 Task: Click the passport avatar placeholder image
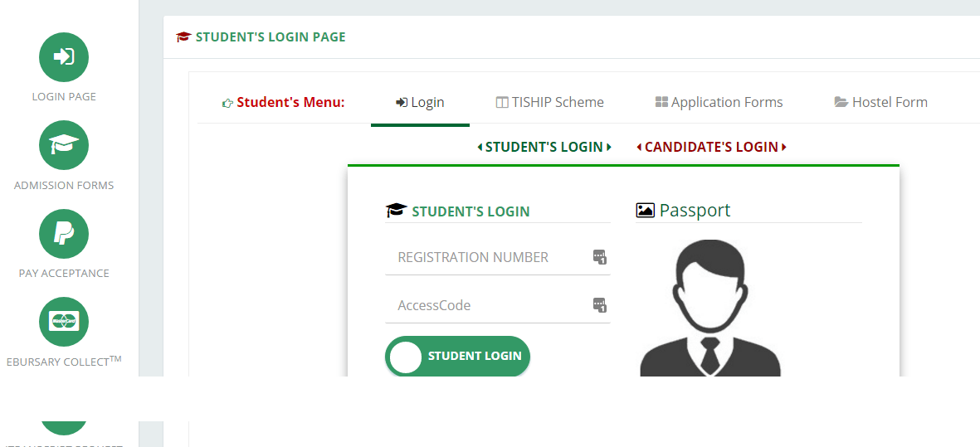710,308
